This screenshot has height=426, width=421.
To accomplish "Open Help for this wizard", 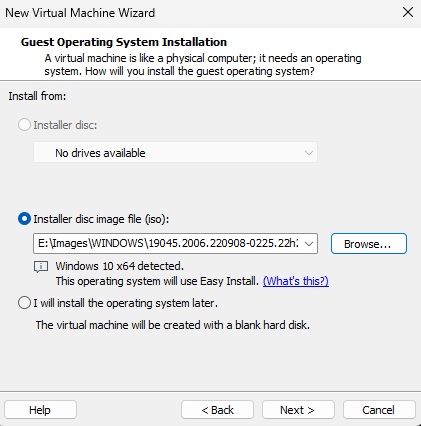I will coord(40,410).
